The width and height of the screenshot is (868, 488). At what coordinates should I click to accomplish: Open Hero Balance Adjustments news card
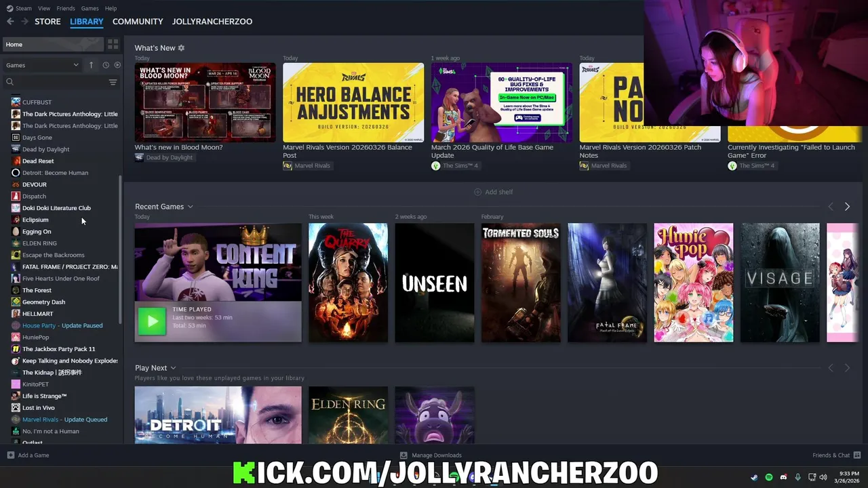(x=353, y=102)
